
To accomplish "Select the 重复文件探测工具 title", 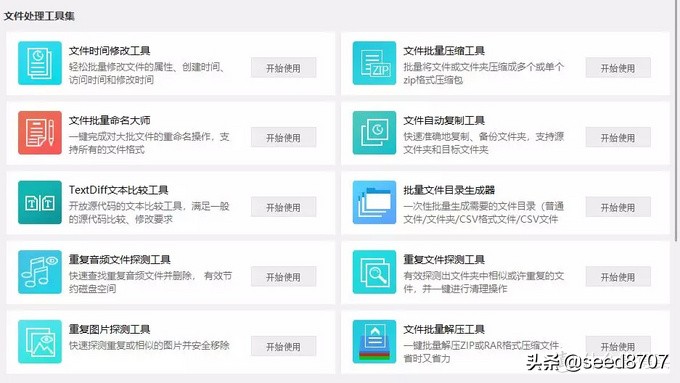I will tap(444, 259).
